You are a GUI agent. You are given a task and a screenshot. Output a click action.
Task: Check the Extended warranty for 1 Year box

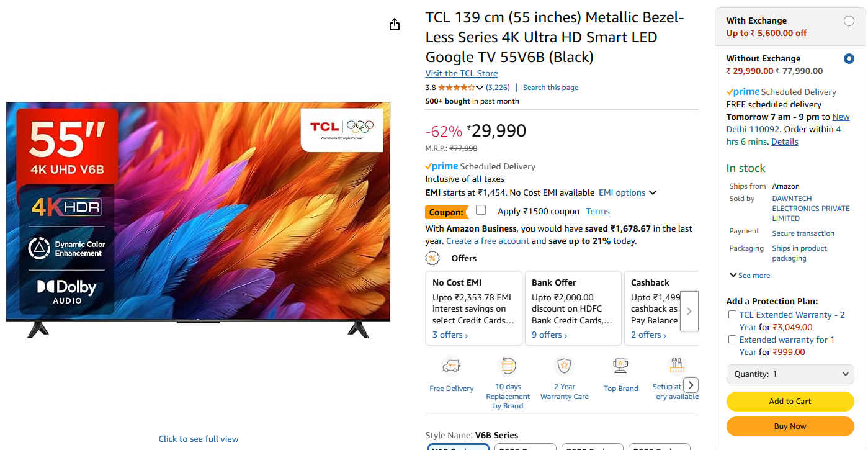click(732, 340)
